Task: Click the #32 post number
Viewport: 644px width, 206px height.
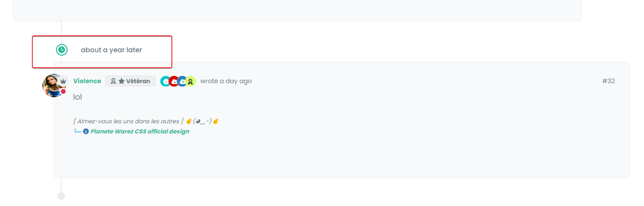Action: point(608,81)
